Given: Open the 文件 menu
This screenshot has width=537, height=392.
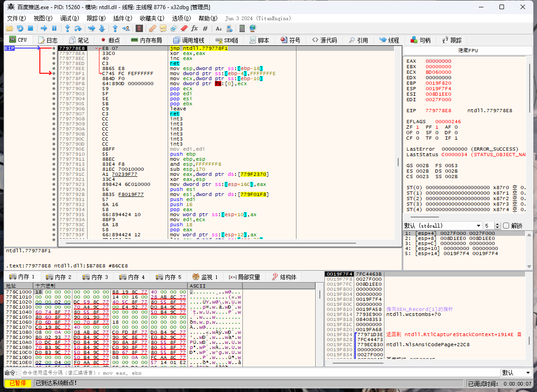Looking at the screenshot, I should [16, 18].
